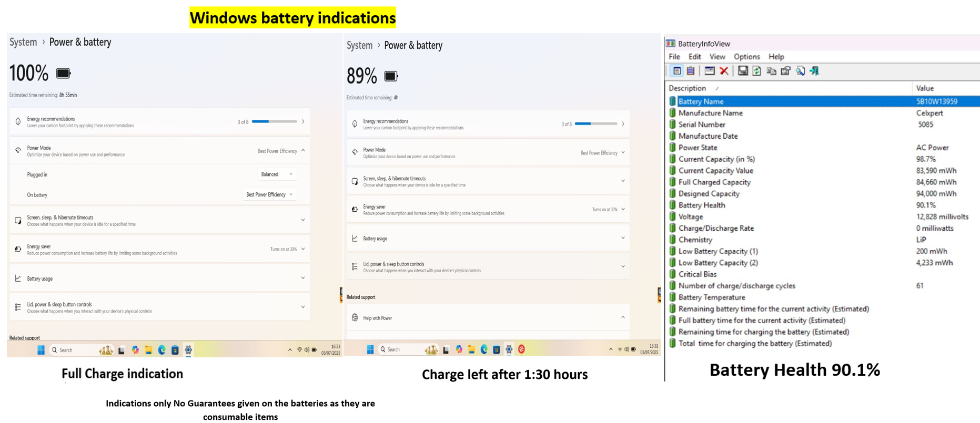Screen dimensions: 980x423
Task: Click the green Refresh icon in BatteryInfoView toolbar
Action: pos(757,71)
